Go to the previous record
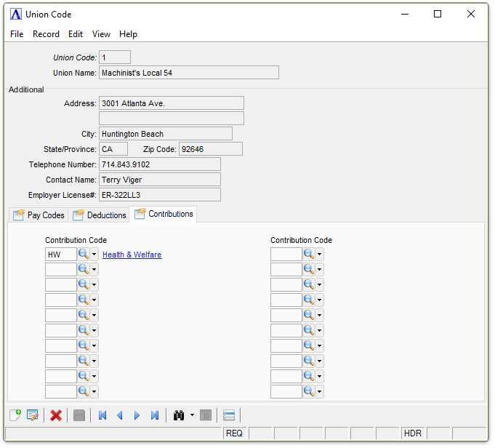495x448 pixels. (x=120, y=415)
